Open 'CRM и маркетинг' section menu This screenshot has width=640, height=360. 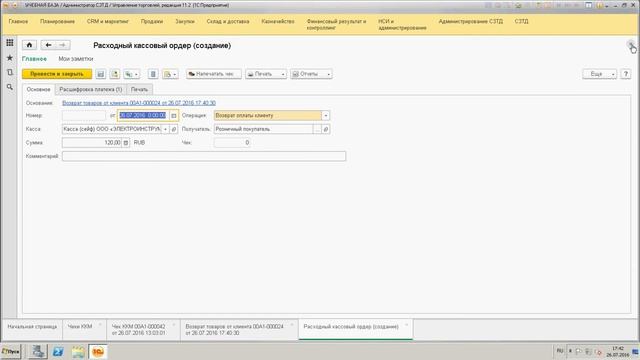[x=108, y=21]
